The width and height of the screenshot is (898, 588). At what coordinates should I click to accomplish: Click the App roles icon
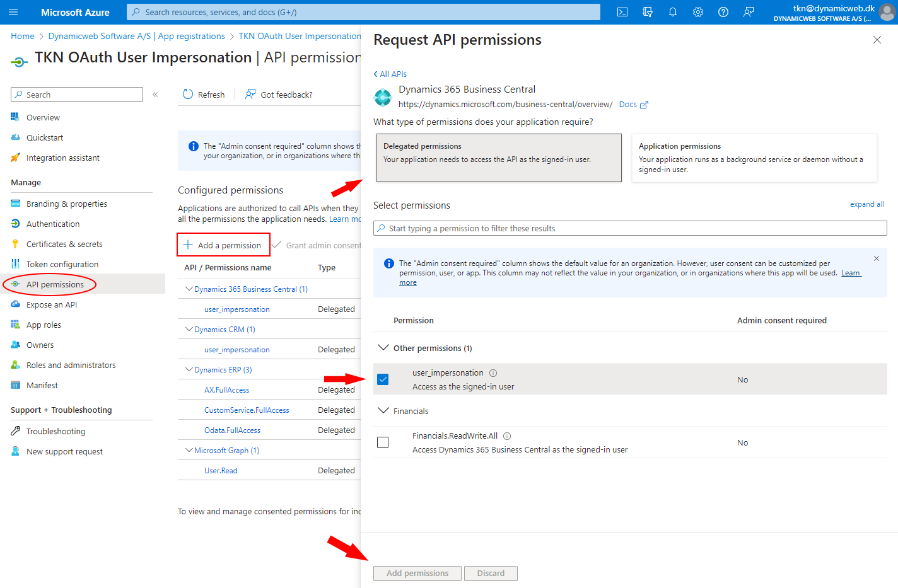pos(15,325)
